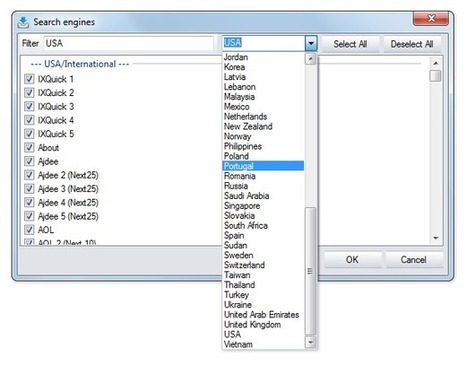Image resolution: width=467 pixels, height=365 pixels.
Task: Pick Malaysia from the dropdown
Action: (263, 97)
